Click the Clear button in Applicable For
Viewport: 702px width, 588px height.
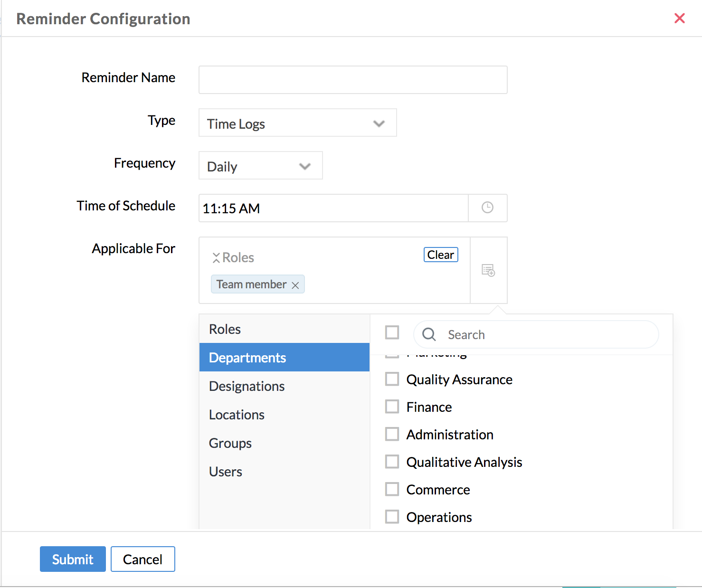tap(440, 255)
